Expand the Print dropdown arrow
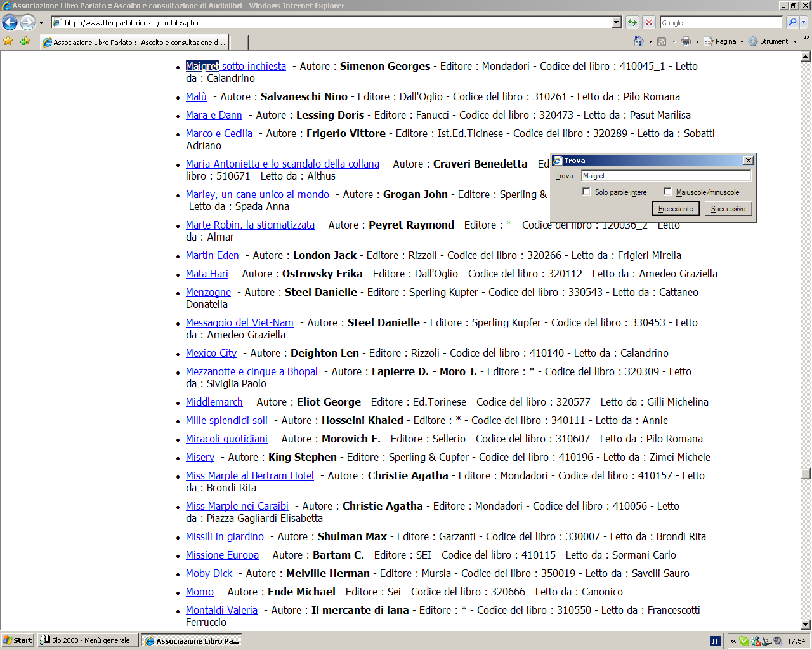The image size is (812, 650). [697, 42]
